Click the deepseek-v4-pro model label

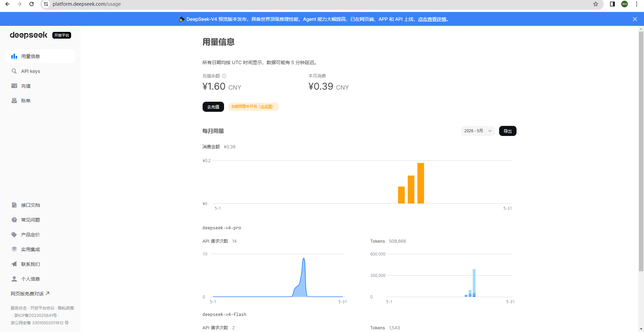click(x=222, y=228)
